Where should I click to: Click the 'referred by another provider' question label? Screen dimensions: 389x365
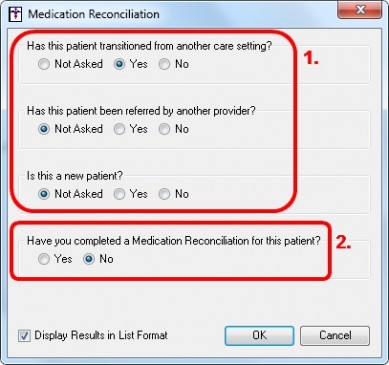[141, 111]
